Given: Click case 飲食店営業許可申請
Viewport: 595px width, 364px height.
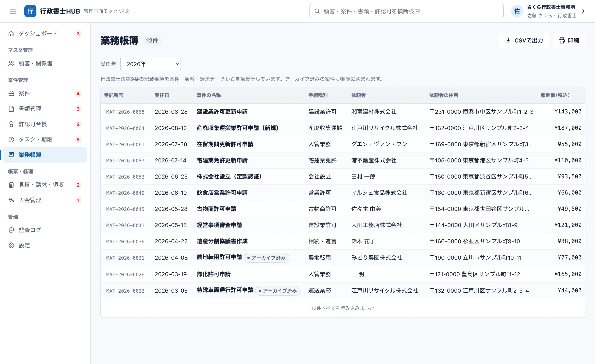Looking at the screenshot, I should (222, 193).
